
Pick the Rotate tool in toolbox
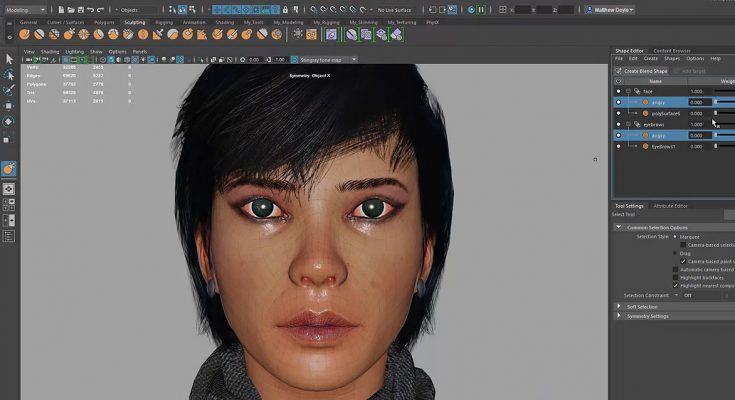pyautogui.click(x=9, y=122)
